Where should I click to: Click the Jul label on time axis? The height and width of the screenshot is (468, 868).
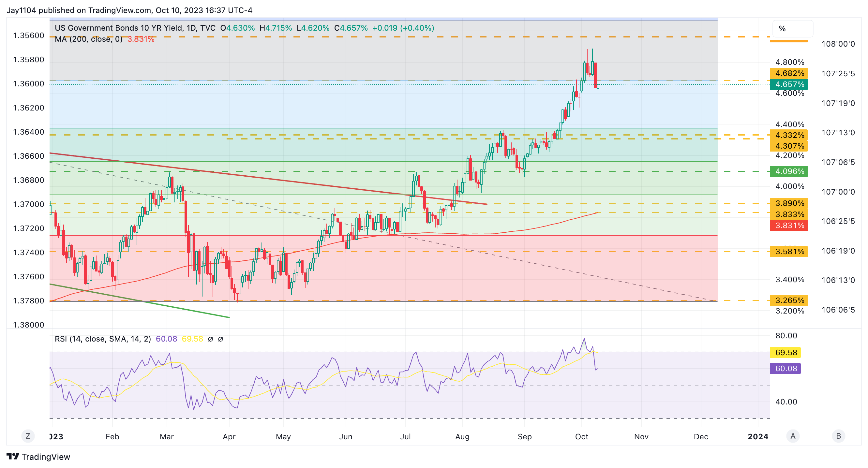(405, 437)
